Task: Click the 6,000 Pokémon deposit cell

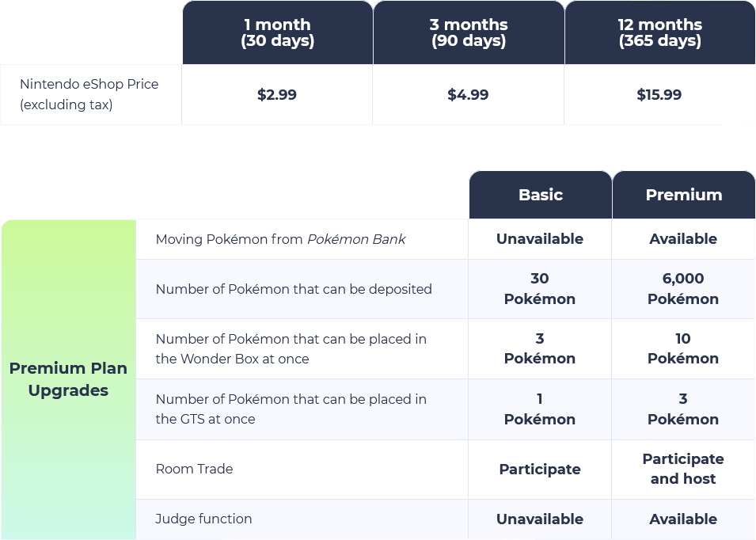Action: 683,289
